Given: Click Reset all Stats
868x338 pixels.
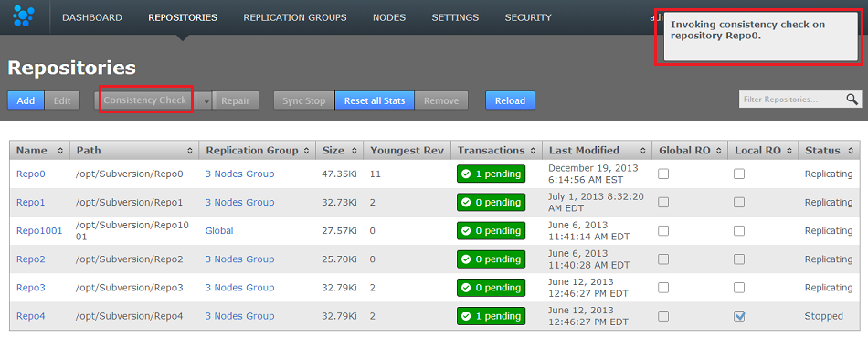Looking at the screenshot, I should point(375,100).
